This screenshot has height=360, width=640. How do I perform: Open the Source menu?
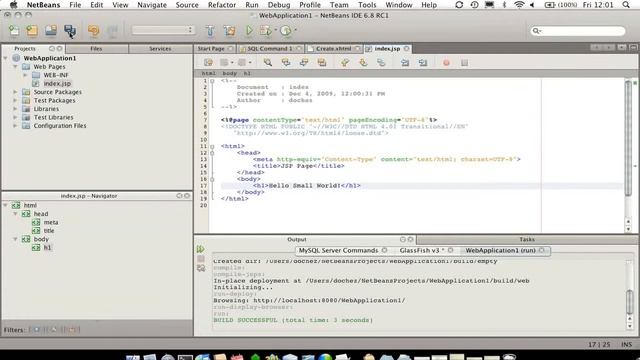tap(187, 5)
